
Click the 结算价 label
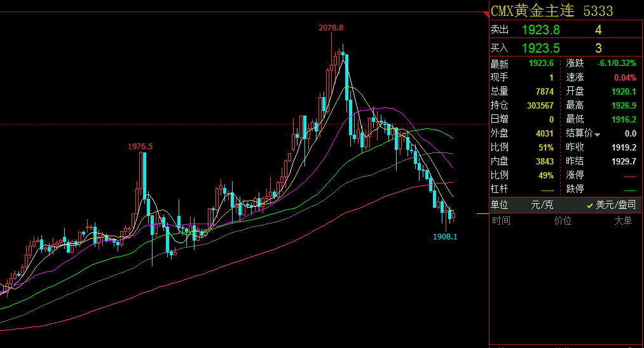point(579,133)
